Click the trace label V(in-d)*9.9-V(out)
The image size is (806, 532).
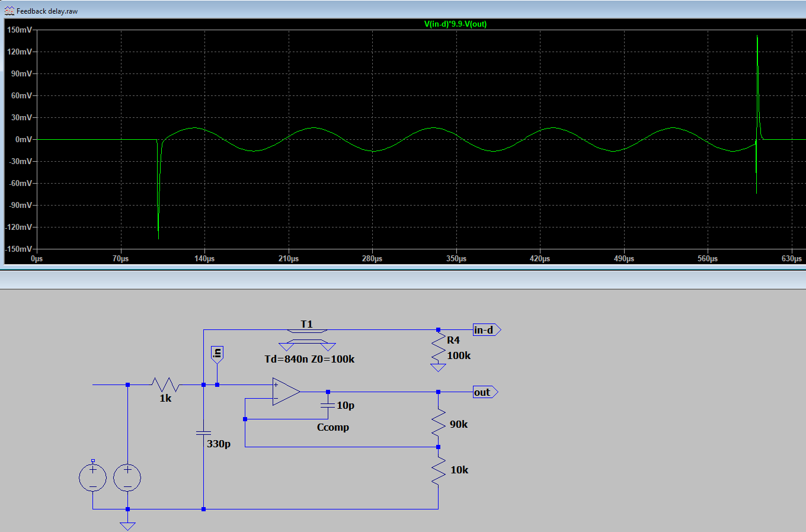click(455, 24)
